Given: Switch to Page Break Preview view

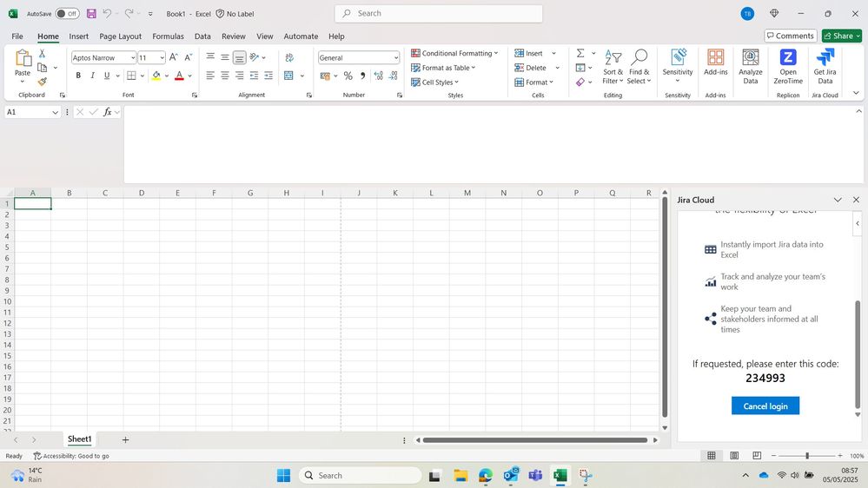Looking at the screenshot, I should click(x=757, y=455).
